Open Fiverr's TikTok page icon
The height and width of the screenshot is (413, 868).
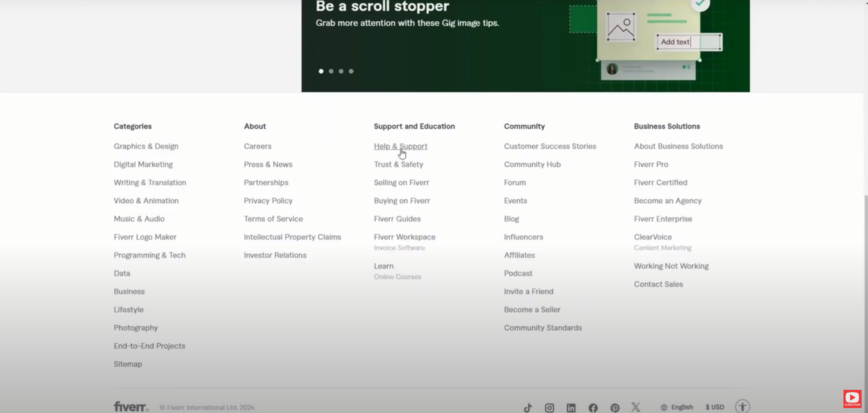[x=528, y=408]
